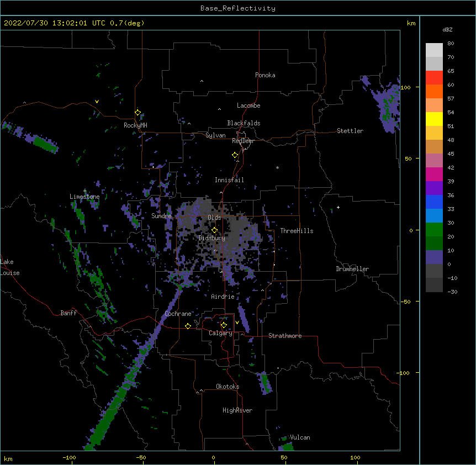
Task: Select the Innisfail label
Action: [x=229, y=180]
